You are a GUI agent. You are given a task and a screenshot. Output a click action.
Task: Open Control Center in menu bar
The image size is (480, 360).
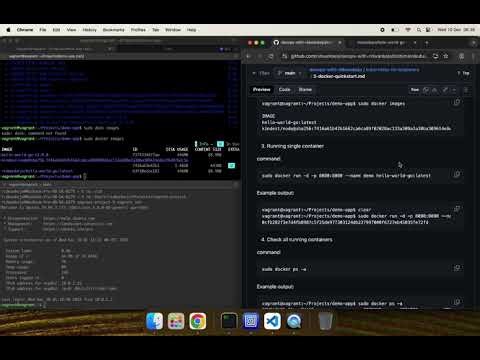coord(428,30)
